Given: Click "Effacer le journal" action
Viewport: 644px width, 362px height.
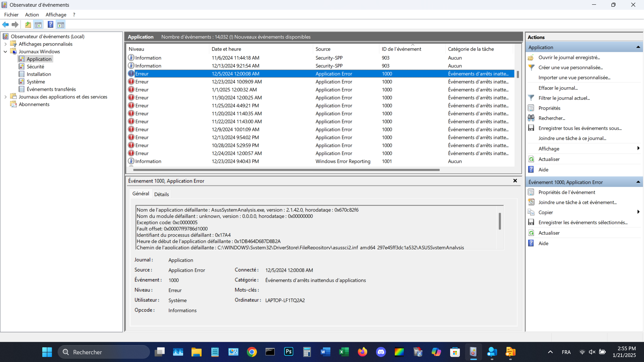Looking at the screenshot, I should click(558, 88).
